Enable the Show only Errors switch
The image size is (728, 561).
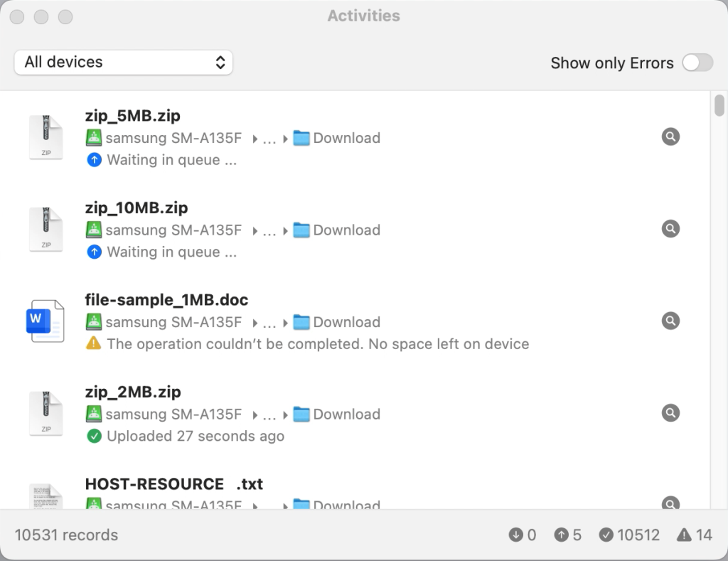[697, 63]
